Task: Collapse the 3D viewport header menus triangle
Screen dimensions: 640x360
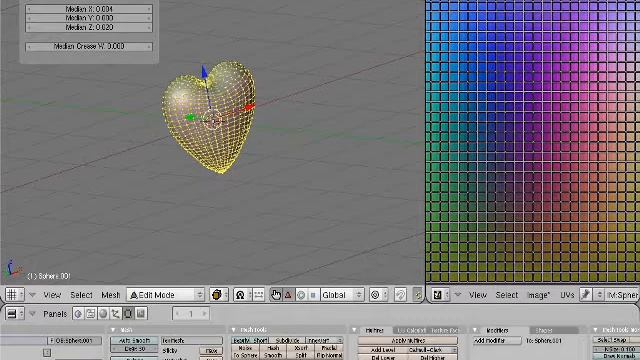Action: (33, 295)
